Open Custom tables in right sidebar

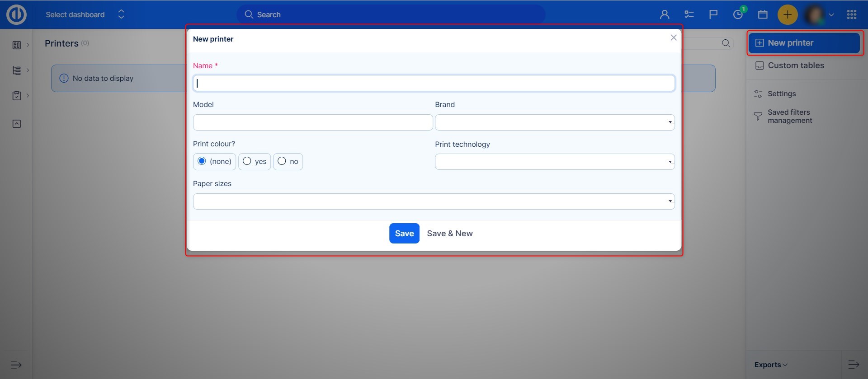[795, 66]
